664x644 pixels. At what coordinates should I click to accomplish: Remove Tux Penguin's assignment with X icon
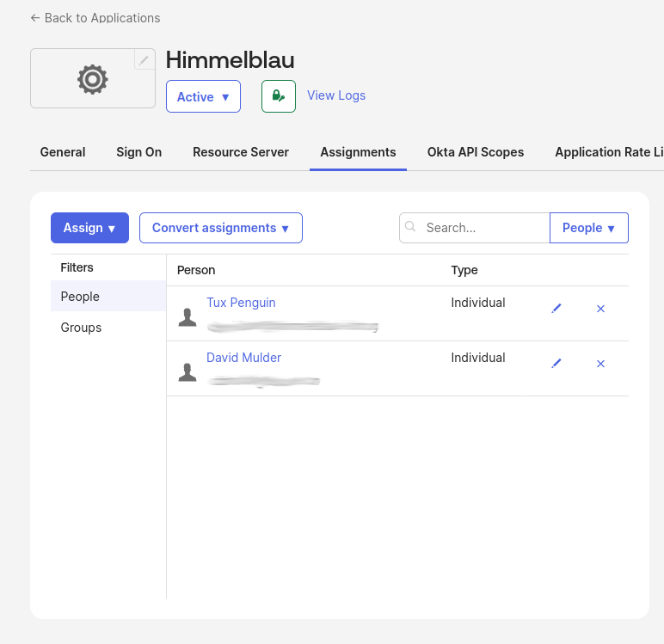click(600, 309)
